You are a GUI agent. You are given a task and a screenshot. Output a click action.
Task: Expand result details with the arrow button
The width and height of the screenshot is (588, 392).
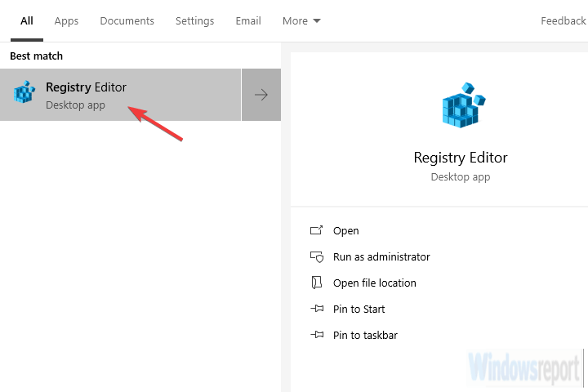(x=261, y=95)
